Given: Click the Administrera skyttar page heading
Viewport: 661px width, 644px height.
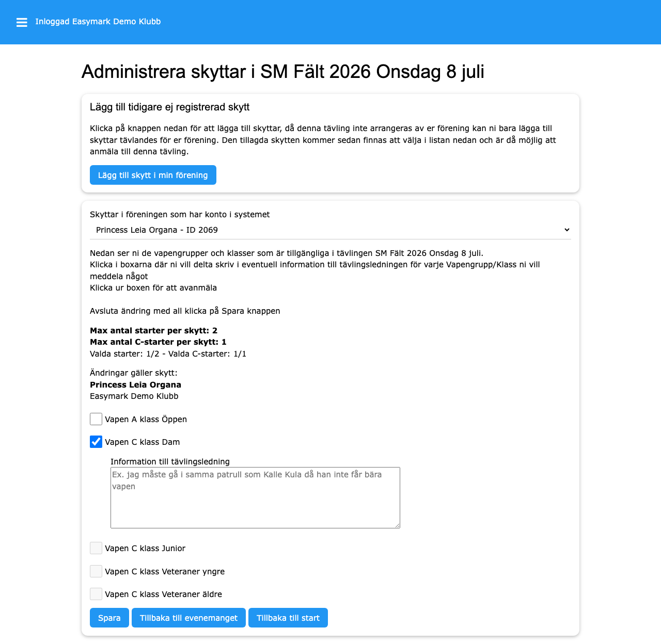Looking at the screenshot, I should [x=283, y=72].
